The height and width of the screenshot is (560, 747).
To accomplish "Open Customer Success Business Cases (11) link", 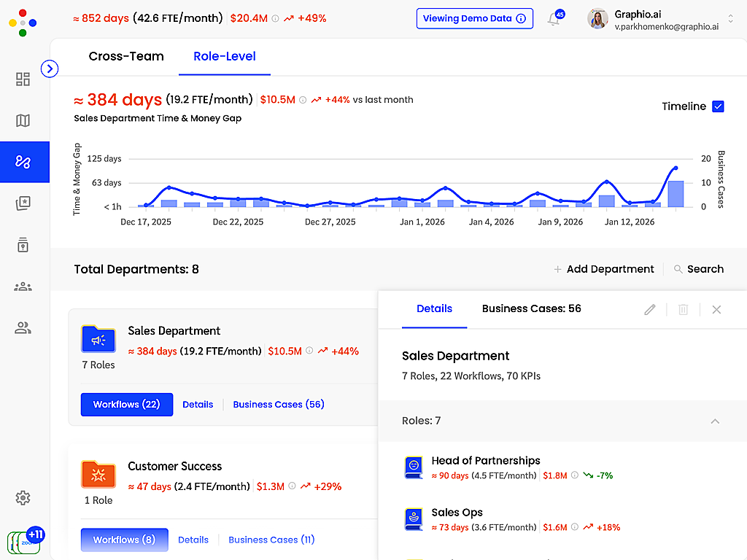I will point(271,540).
